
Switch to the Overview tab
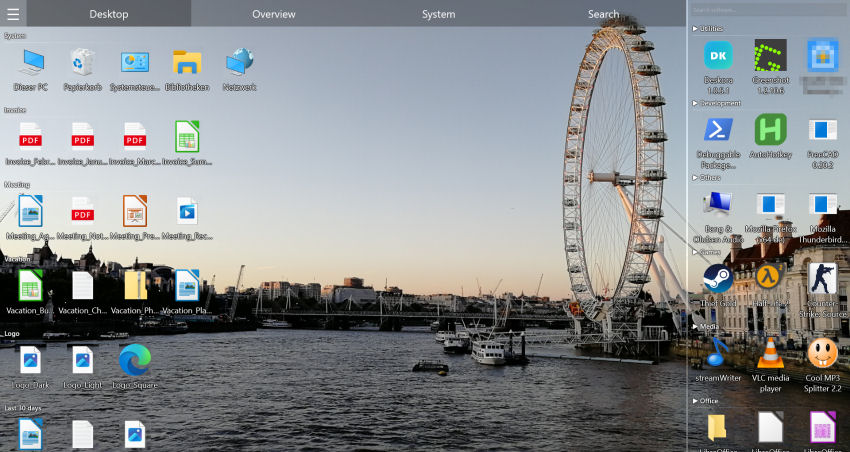274,14
